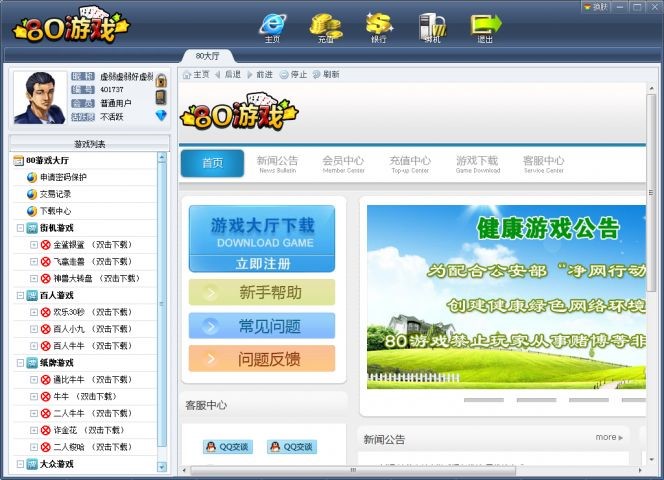Viewport: 664px width, 480px height.
Task: Click the gold coins 充值 icon
Action: click(x=326, y=28)
